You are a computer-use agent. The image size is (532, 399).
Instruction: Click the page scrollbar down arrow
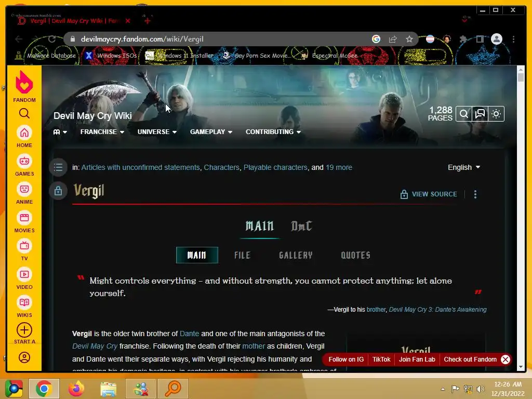pos(521,367)
